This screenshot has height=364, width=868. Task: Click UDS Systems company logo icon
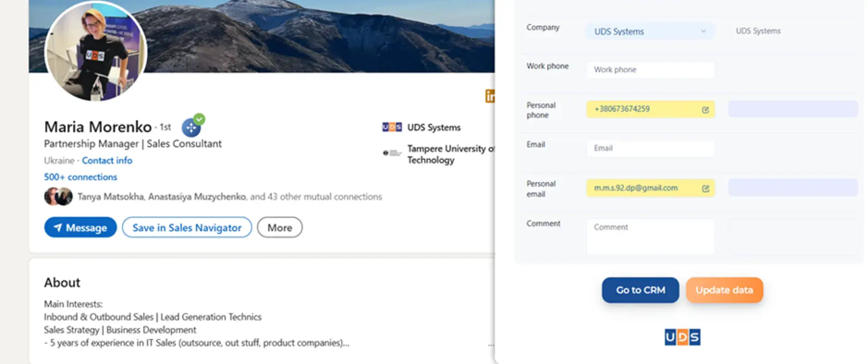pyautogui.click(x=392, y=127)
